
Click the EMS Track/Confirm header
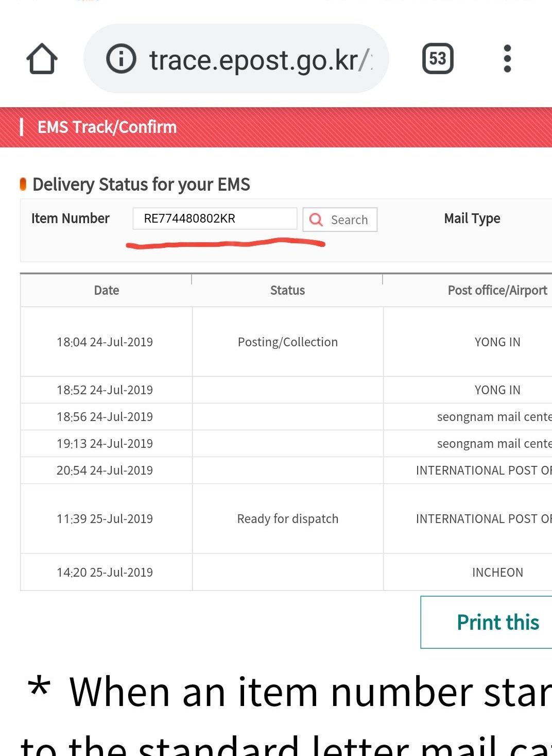[107, 127]
